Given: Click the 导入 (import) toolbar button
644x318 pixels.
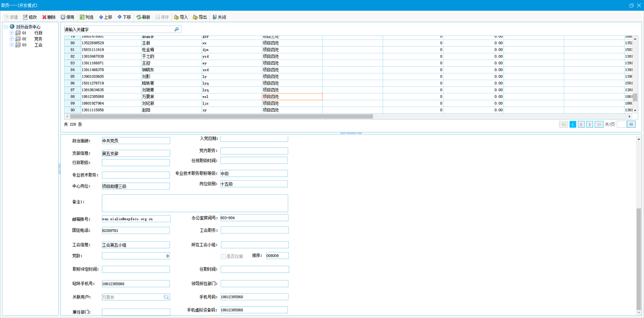Looking at the screenshot, I should point(181,17).
